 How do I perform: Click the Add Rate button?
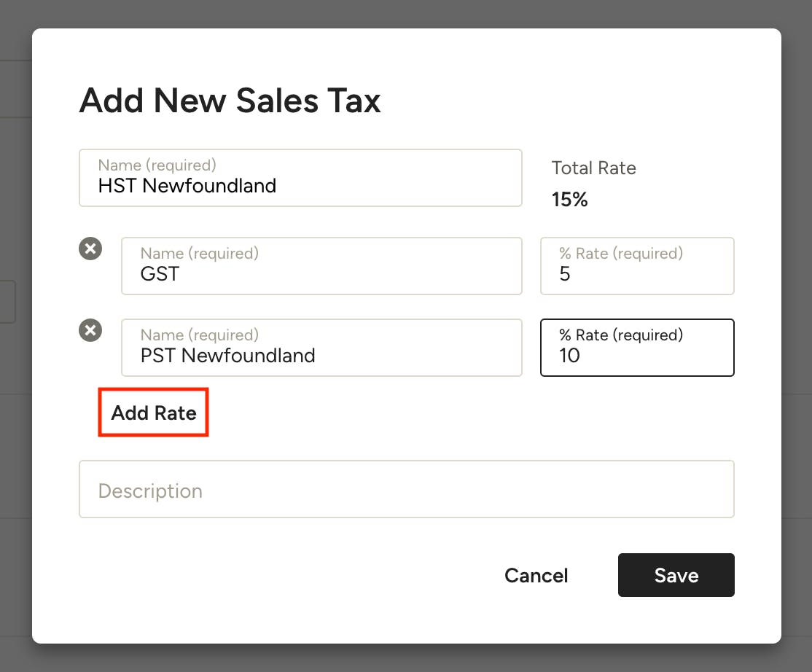click(x=153, y=413)
